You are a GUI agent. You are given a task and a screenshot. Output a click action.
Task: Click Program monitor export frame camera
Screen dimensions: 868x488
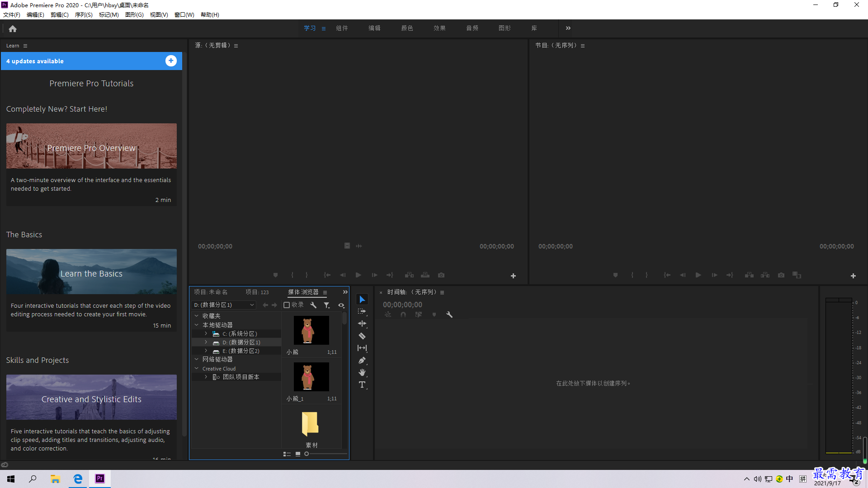pyautogui.click(x=781, y=275)
